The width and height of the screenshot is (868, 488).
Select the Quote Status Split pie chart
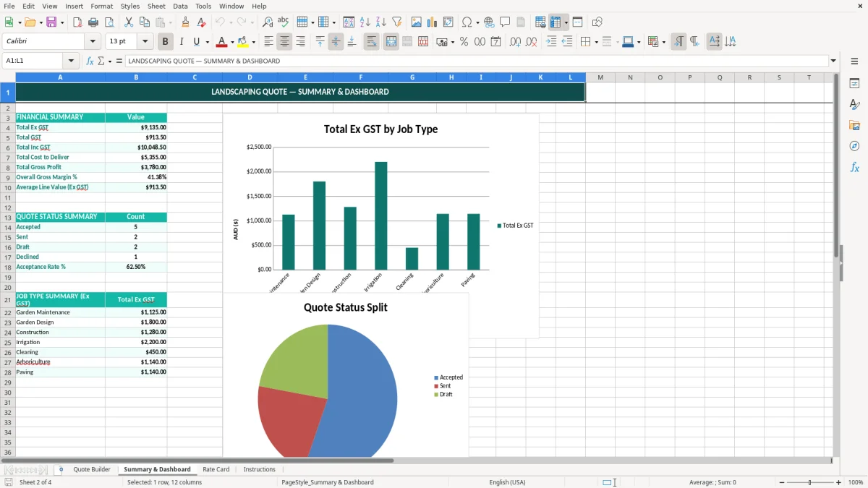[346, 376]
